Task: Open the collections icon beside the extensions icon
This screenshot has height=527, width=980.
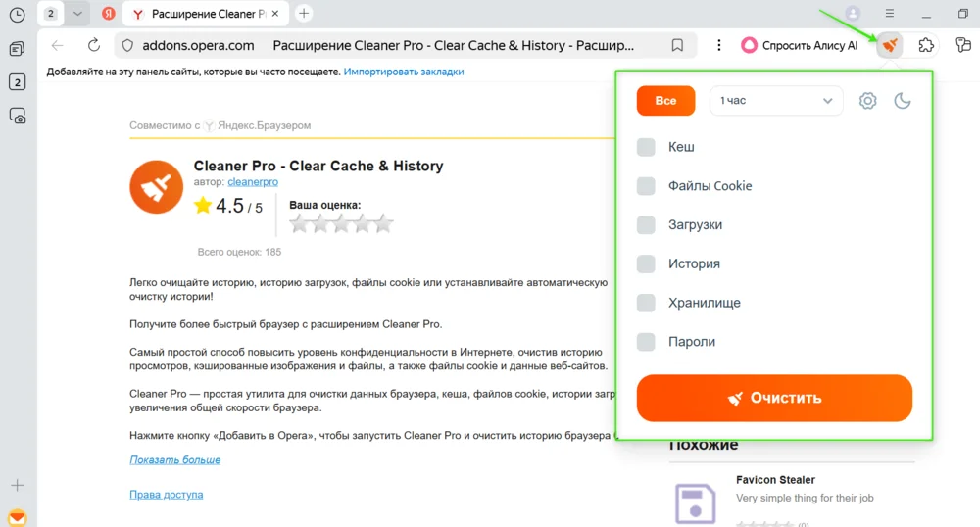Action: [963, 45]
